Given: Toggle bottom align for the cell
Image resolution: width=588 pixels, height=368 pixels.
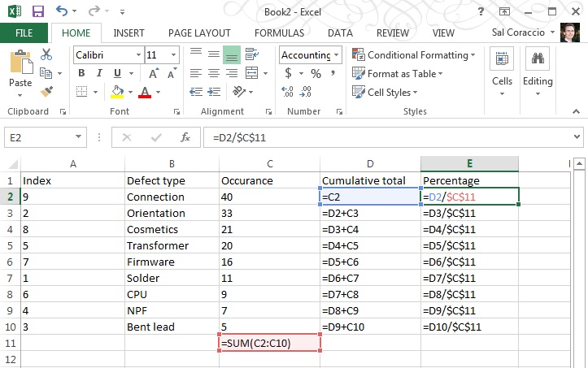Looking at the screenshot, I should [x=232, y=55].
